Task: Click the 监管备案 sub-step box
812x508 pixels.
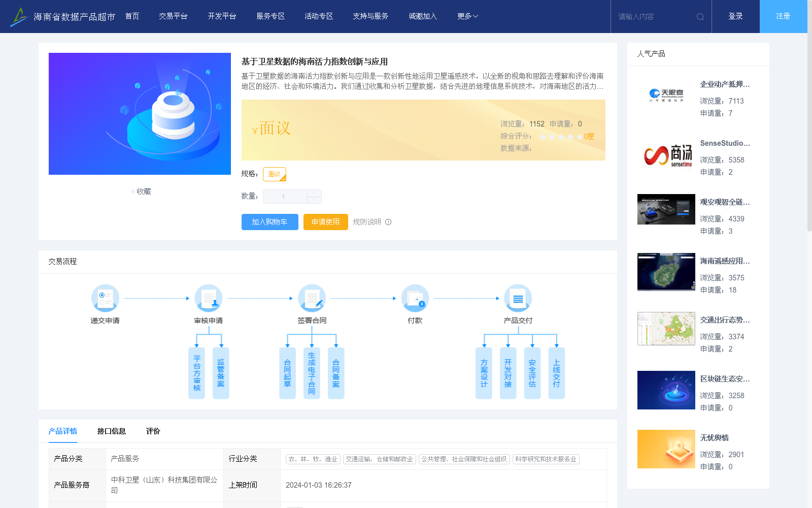Action: coord(221,373)
